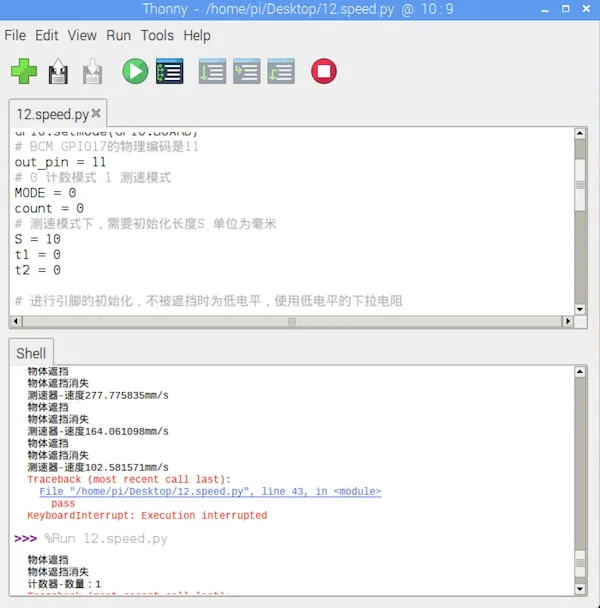Click the speed output 102.581571mm/s line
The width and height of the screenshot is (600, 608).
tap(98, 467)
